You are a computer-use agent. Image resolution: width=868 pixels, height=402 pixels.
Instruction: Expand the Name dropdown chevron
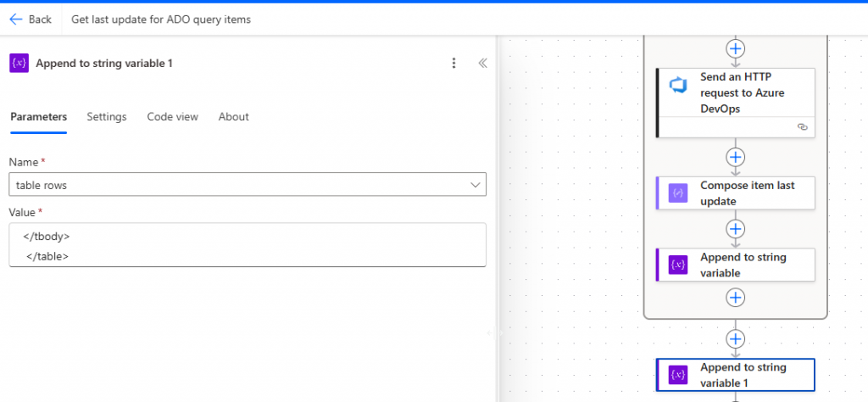pos(475,185)
